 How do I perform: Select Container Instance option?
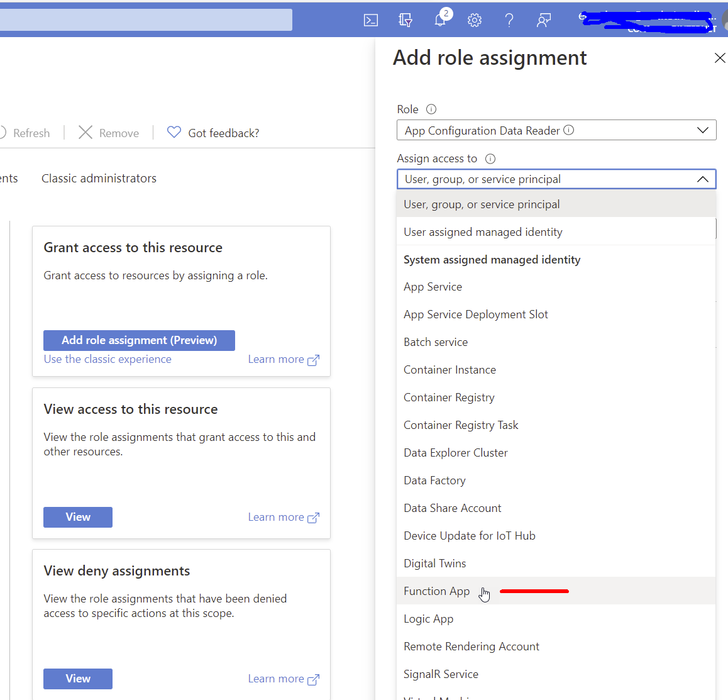pos(556,370)
